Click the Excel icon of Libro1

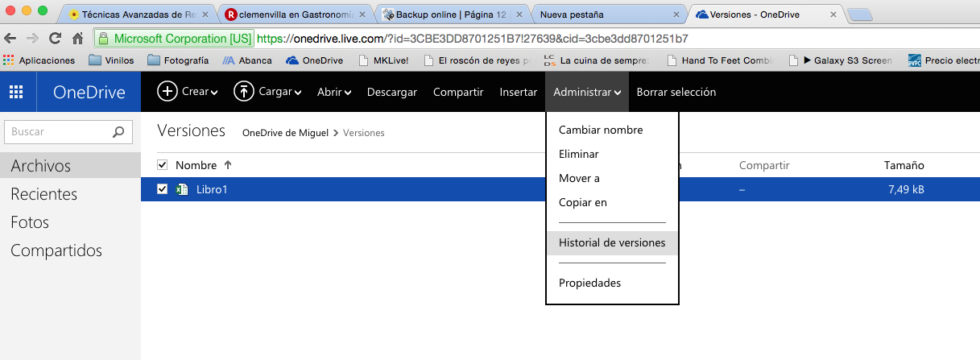(x=183, y=189)
